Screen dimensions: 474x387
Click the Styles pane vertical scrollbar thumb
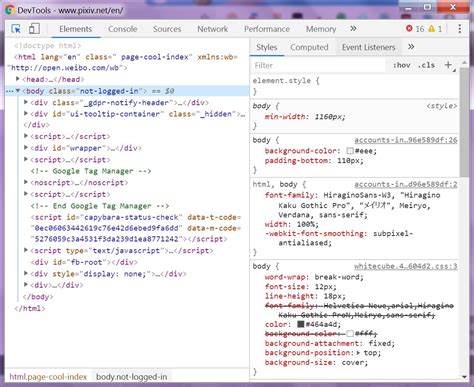[464, 122]
